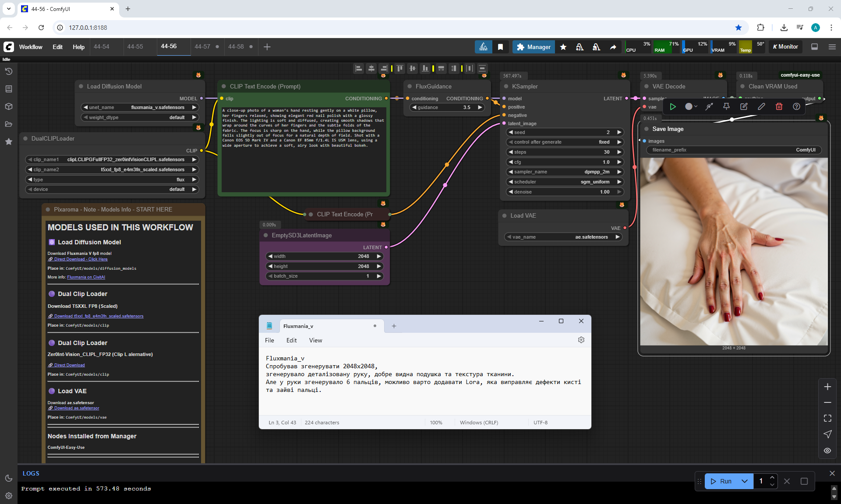Click the red trash icon in node toolbox
Image resolution: width=841 pixels, height=504 pixels.
coord(779,106)
